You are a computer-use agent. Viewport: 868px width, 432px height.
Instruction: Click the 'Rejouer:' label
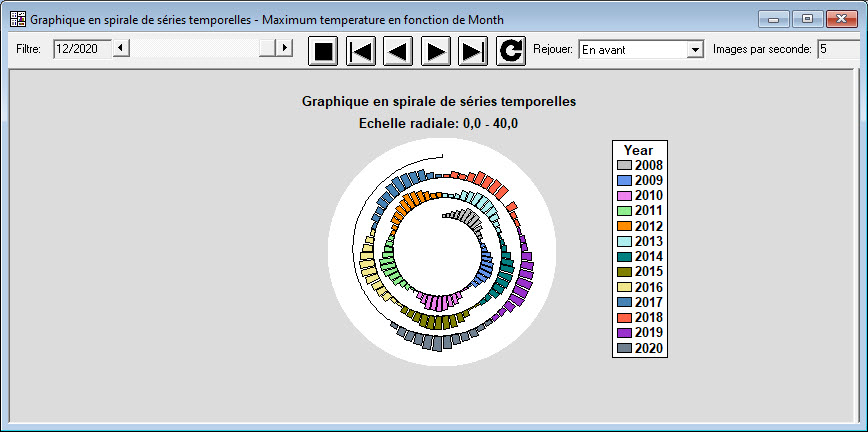(x=552, y=49)
